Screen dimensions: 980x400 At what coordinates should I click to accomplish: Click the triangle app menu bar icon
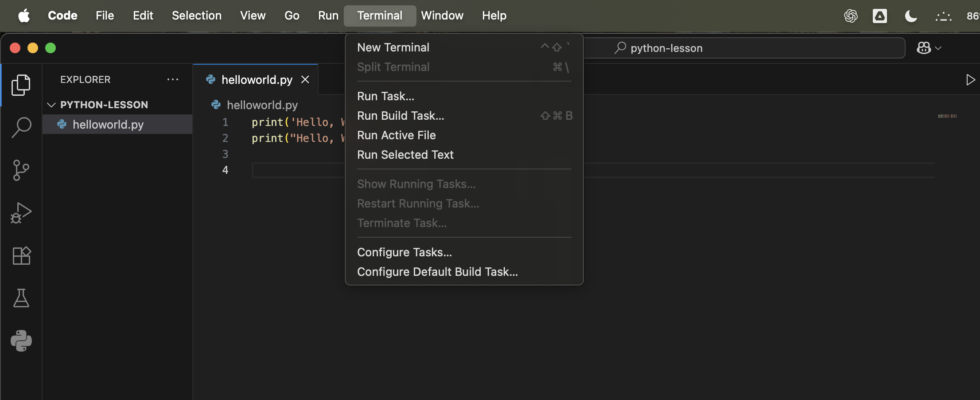(x=880, y=16)
